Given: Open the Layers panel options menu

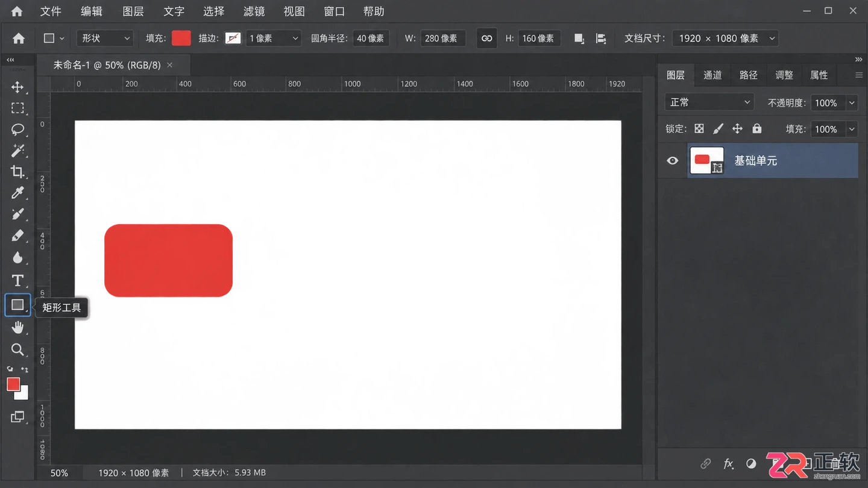Looking at the screenshot, I should 859,75.
